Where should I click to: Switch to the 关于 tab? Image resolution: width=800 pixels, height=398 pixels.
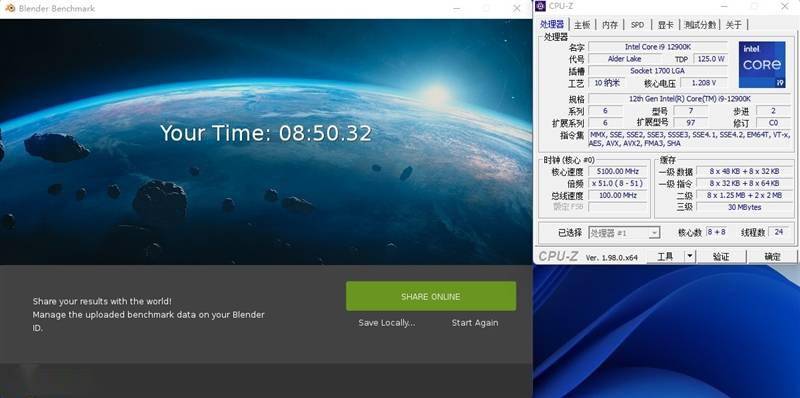pyautogui.click(x=734, y=24)
